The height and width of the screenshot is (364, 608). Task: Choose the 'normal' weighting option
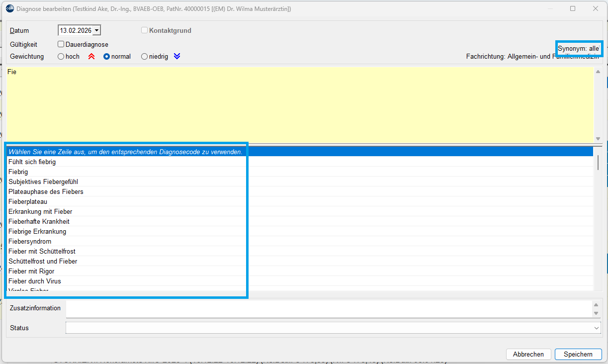coord(106,57)
